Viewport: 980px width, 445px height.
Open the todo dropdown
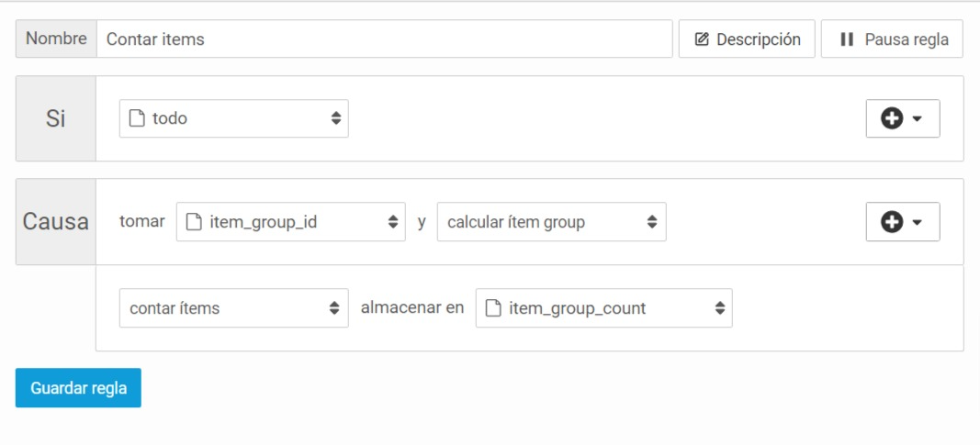(x=234, y=118)
